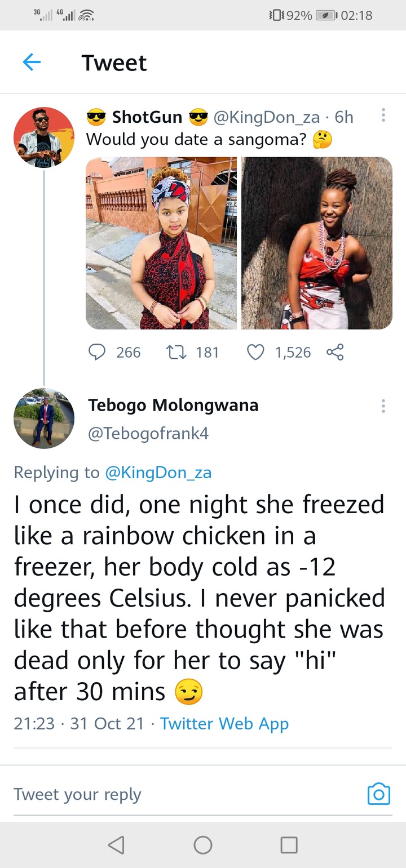Screen dimensions: 406x868
Task: Open reply comments on ShotGun's tweet
Action: (98, 353)
